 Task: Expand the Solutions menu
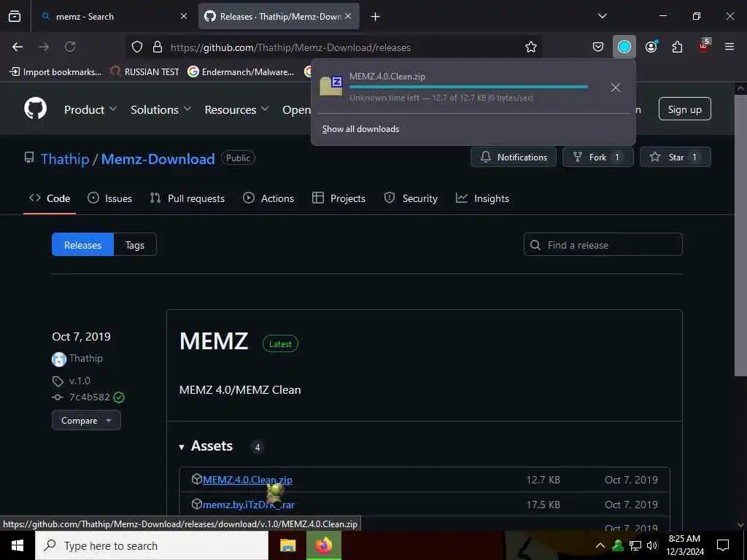point(161,109)
